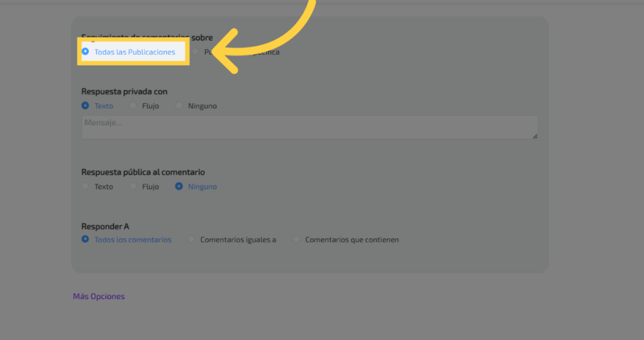Screen dimensions: 644x340
Task: Click the 'Todas las Publicaciones' label text
Action: click(x=135, y=52)
